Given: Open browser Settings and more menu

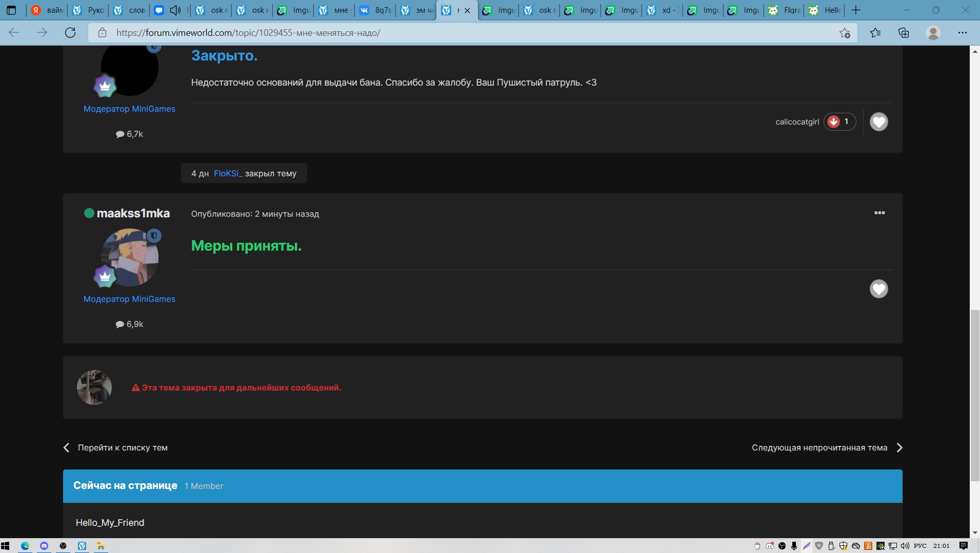Looking at the screenshot, I should tap(962, 33).
